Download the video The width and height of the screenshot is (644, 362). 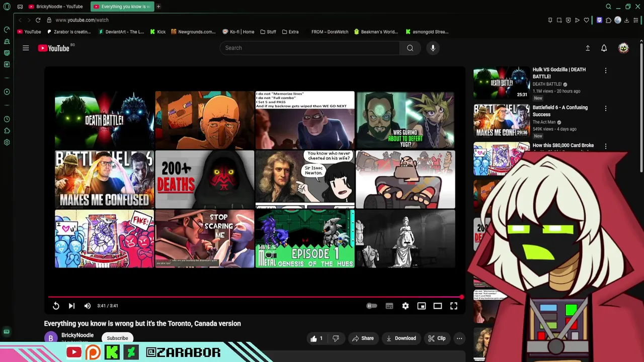401,338
